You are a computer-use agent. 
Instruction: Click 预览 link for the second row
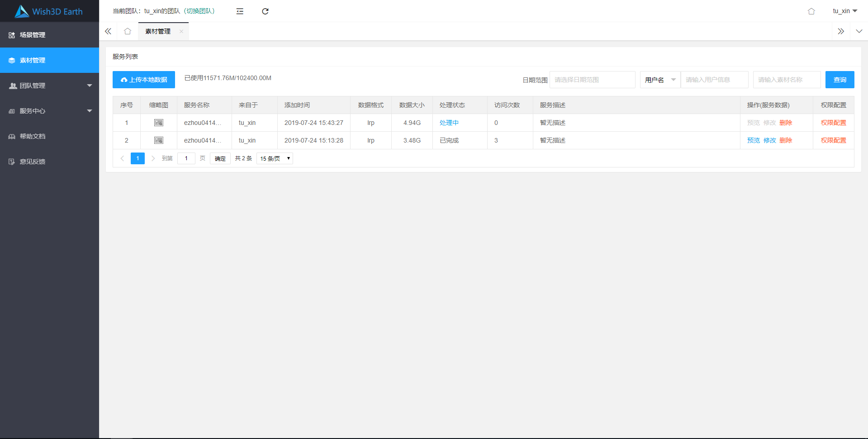click(x=753, y=140)
